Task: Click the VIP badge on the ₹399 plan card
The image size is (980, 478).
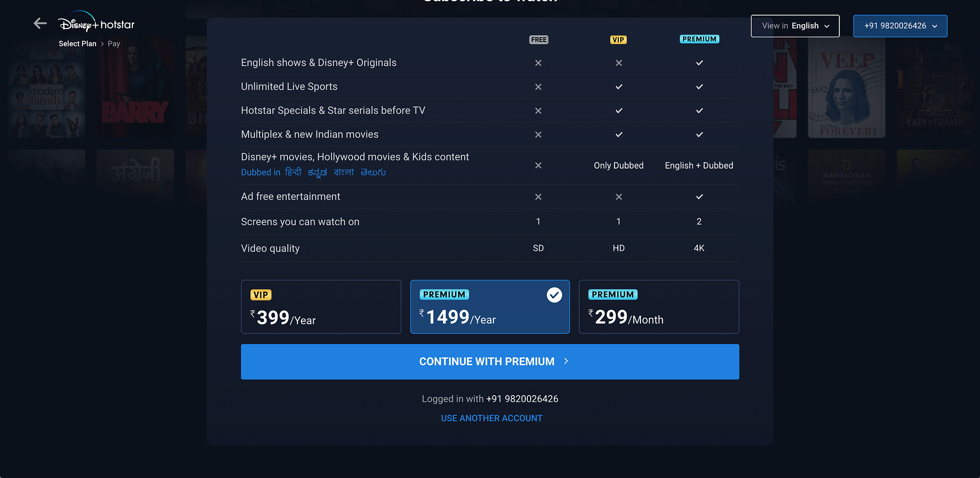Action: tap(261, 295)
